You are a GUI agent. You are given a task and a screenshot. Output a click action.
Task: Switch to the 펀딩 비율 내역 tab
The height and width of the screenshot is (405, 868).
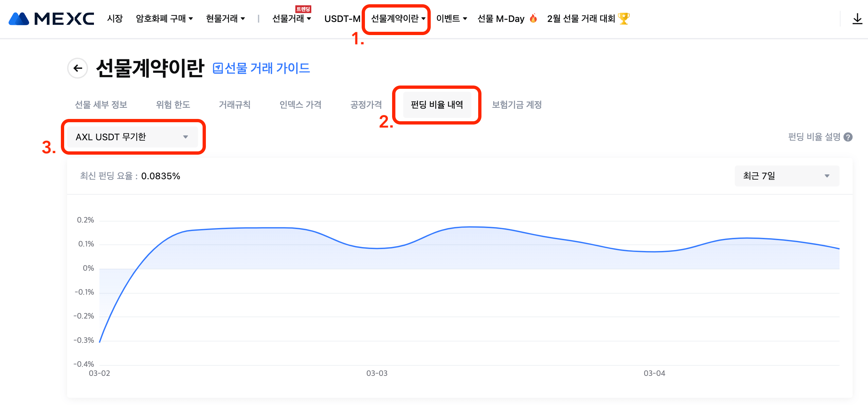pos(437,105)
